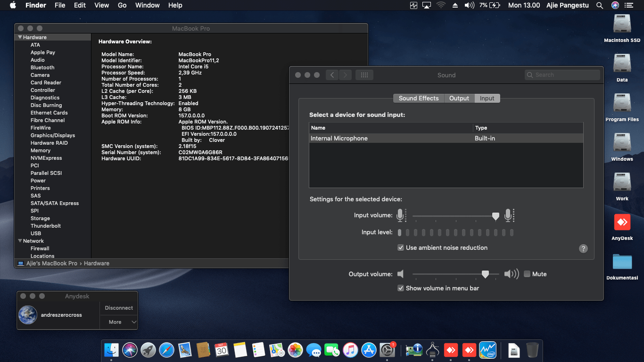The image size is (644, 362).
Task: Open Notes from the dock
Action: 240,350
